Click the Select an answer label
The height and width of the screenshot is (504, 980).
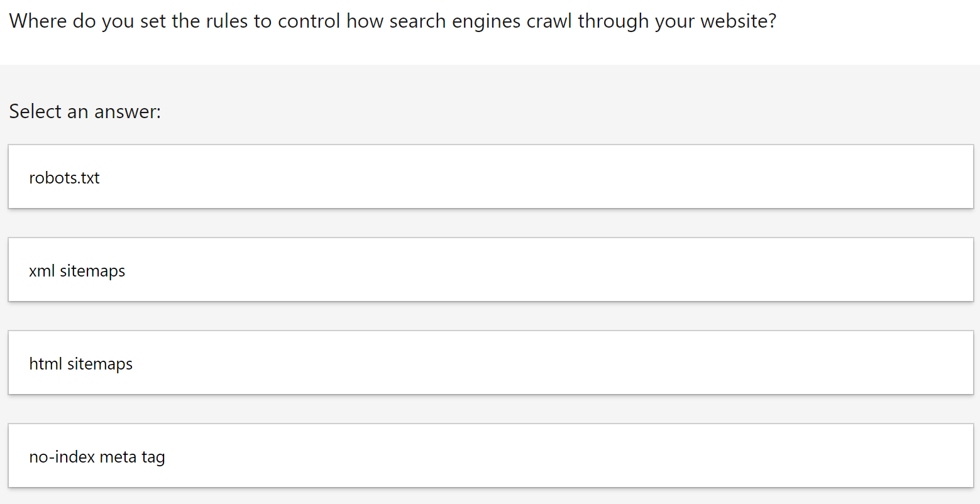pyautogui.click(x=84, y=111)
